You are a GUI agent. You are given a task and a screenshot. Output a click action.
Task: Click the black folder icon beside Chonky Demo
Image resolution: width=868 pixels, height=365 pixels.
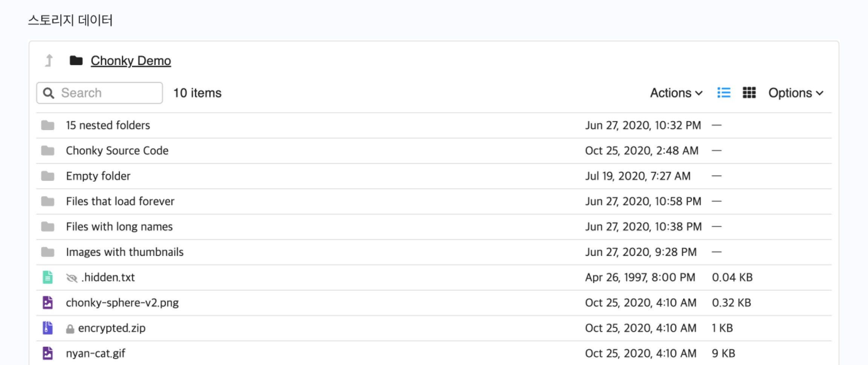coord(76,60)
